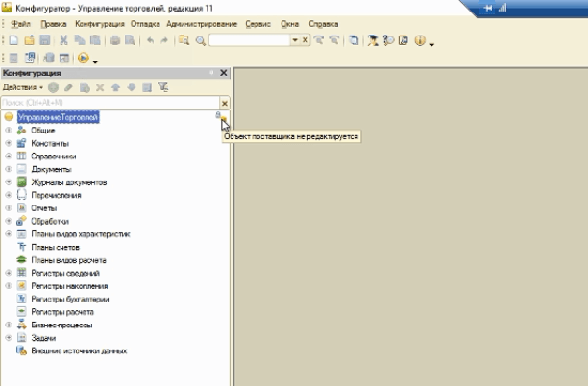Click the window icon before play button

tap(64, 58)
